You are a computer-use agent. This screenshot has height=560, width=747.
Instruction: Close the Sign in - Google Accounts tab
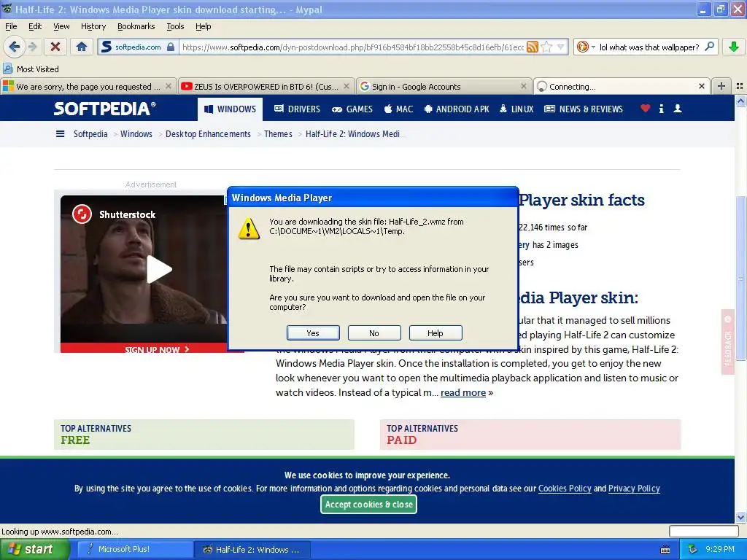pos(524,86)
